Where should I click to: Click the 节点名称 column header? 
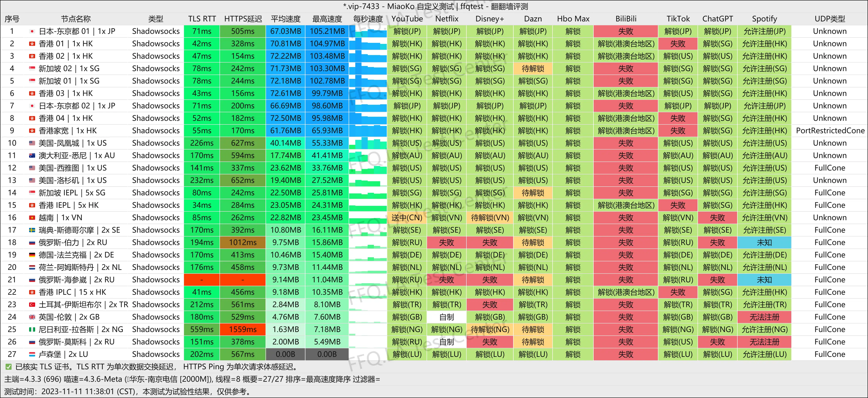point(76,19)
